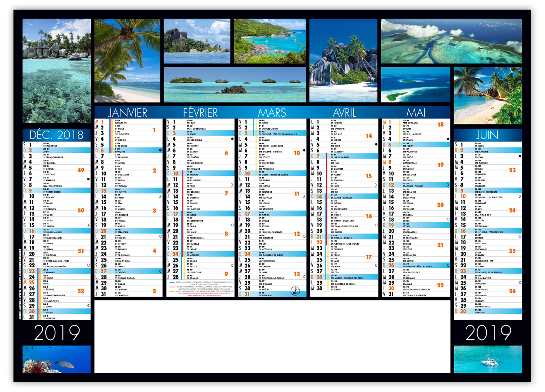Click the first quarter moon on February 12

(232, 185)
